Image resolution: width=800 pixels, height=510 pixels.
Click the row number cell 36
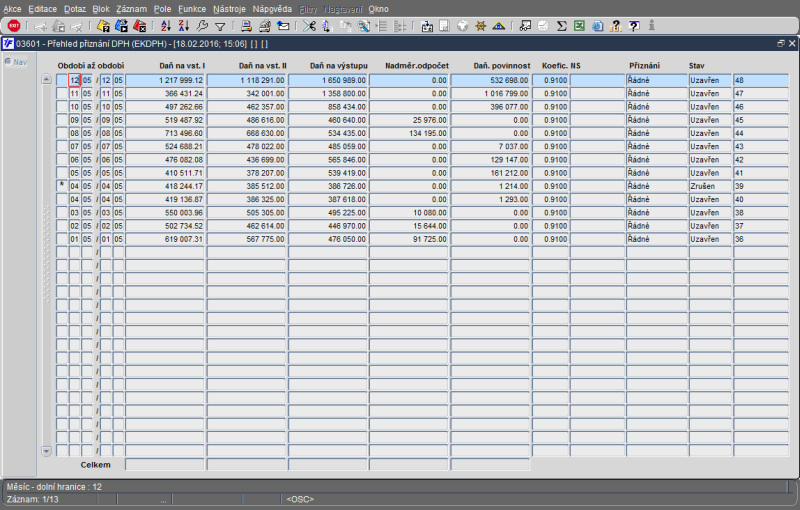point(761,239)
